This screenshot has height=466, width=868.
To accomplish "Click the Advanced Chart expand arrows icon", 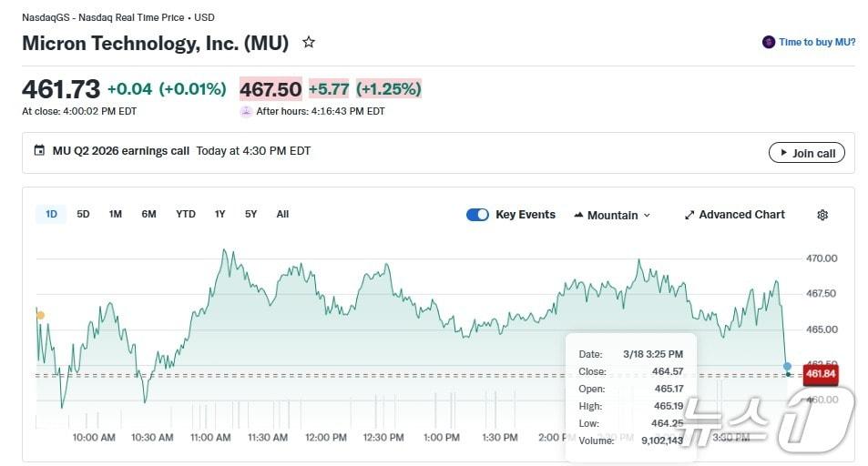I will (x=689, y=215).
